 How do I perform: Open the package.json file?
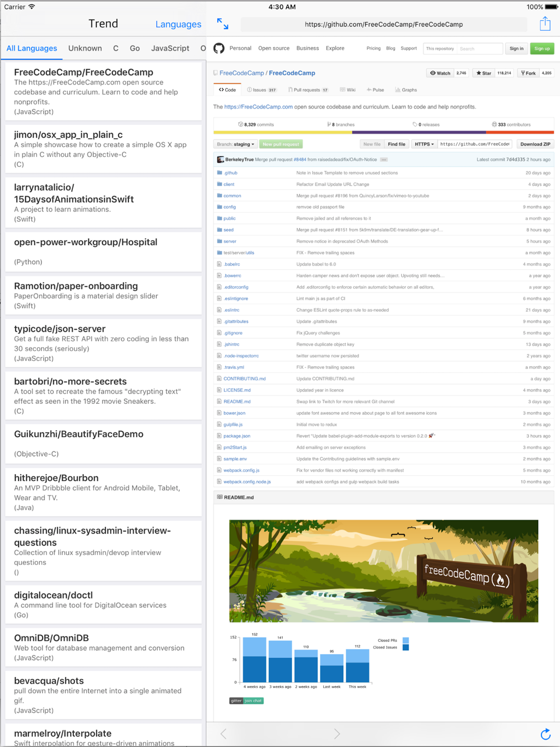[237, 436]
